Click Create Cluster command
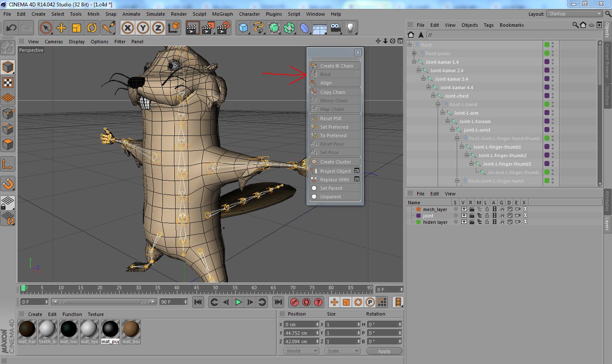612x364 pixels. 336,162
